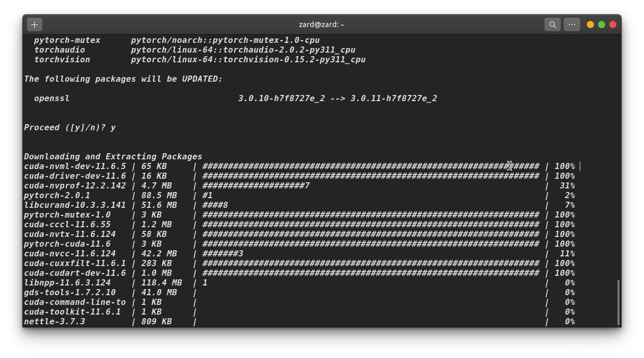Screen dimensions: 644x358
Task: Click the '3.0.11-h7f8727e_2' new version text
Action: (393, 99)
